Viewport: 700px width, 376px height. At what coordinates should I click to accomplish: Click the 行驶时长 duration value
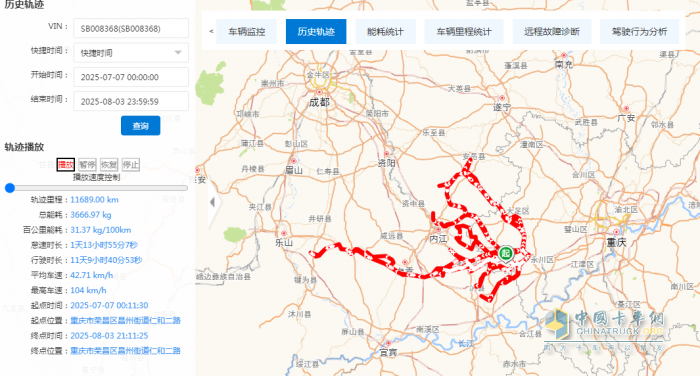click(x=106, y=260)
